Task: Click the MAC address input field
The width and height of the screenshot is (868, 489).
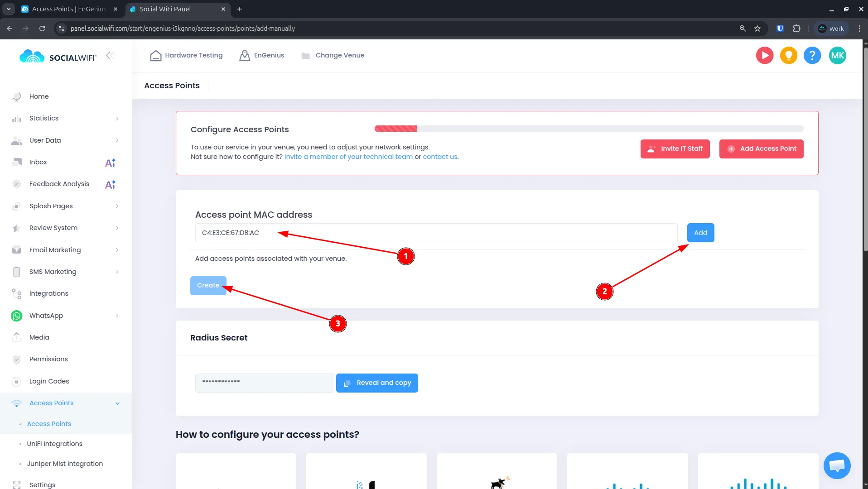Action: point(436,233)
